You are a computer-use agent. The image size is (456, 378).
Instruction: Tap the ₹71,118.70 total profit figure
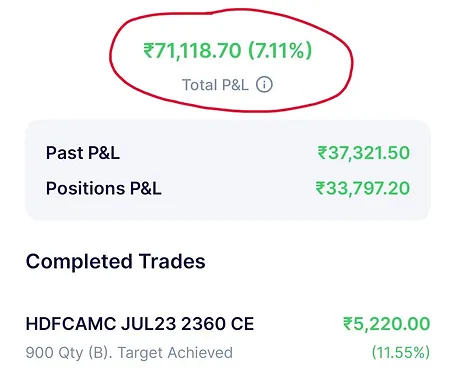(x=192, y=51)
